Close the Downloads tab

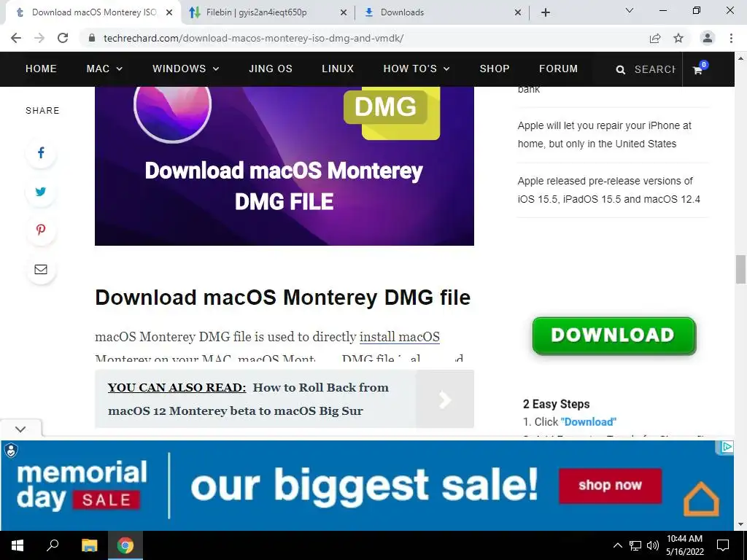click(518, 13)
